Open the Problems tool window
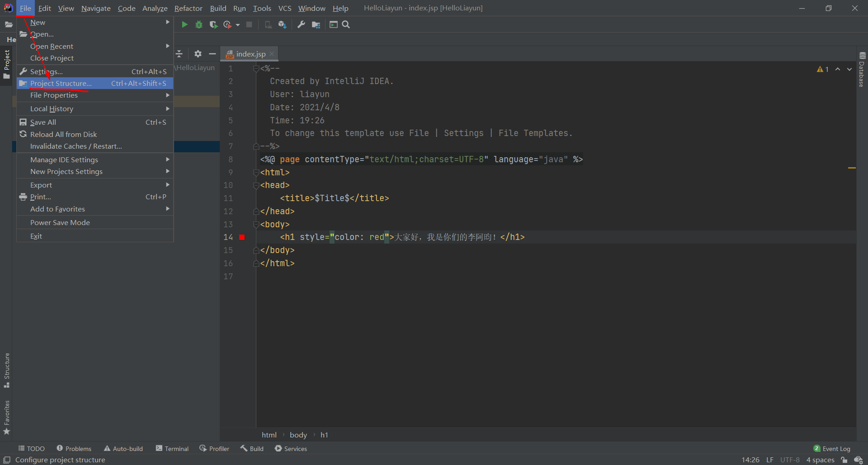Screen dimensions: 868x465 coord(74,449)
